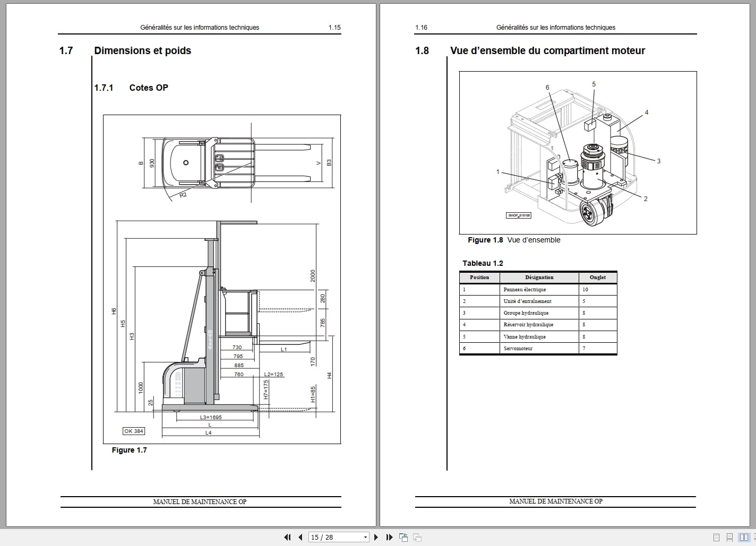Screen dimensions: 756x546
Task: Click table header 'Onglet'
Action: 597,277
